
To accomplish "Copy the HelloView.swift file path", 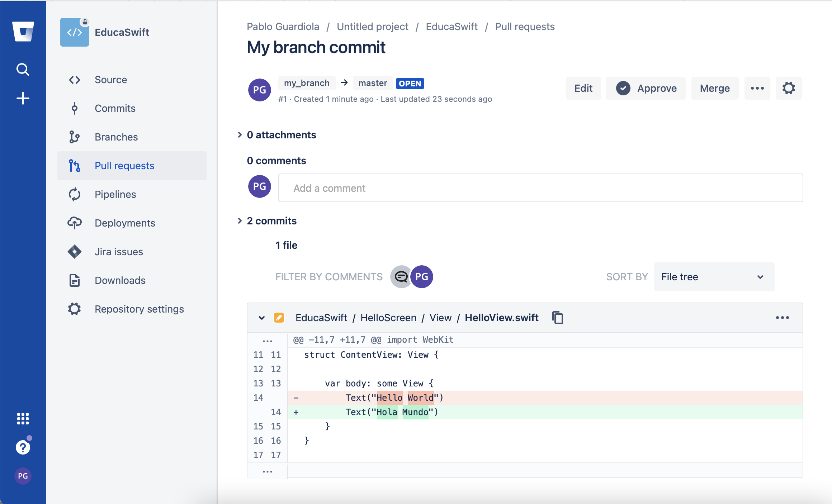I will click(x=558, y=318).
